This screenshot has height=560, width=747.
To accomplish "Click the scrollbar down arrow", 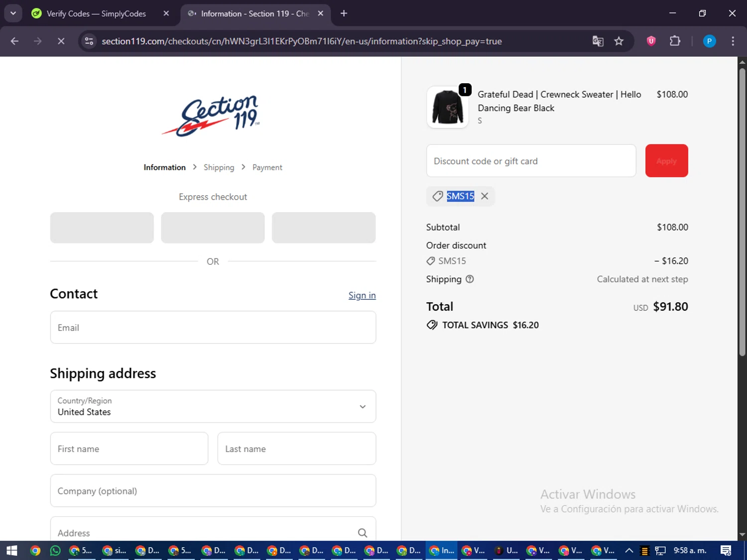I will (742, 535).
